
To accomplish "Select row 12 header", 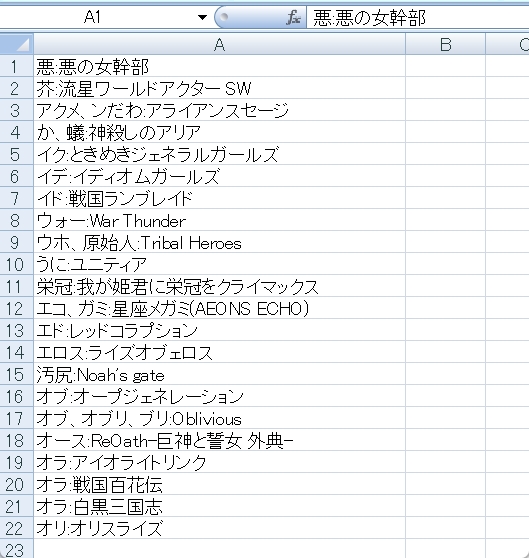I will coord(16,308).
